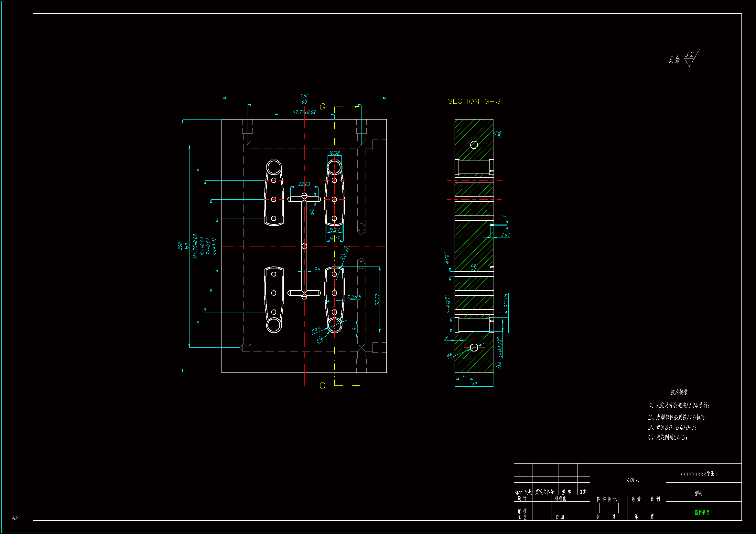Viewport: 756px width, 534px height.
Task: Select the 淬火60-64HRc requirement line
Action: (x=672, y=427)
